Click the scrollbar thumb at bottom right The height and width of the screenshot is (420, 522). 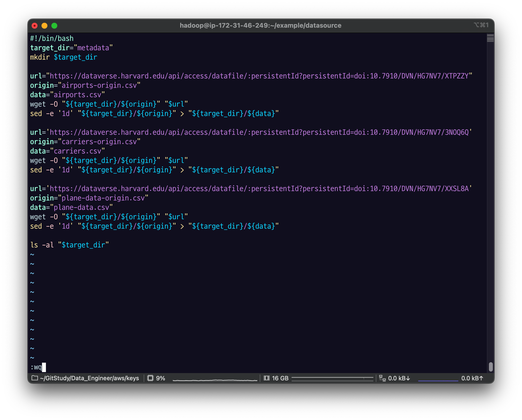[491, 367]
